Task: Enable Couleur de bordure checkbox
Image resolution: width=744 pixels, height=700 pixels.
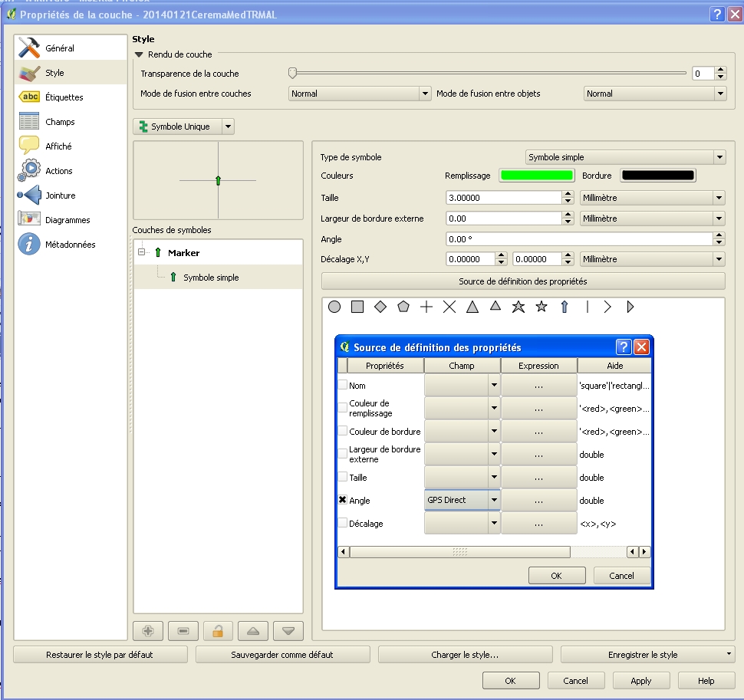Action: (343, 431)
